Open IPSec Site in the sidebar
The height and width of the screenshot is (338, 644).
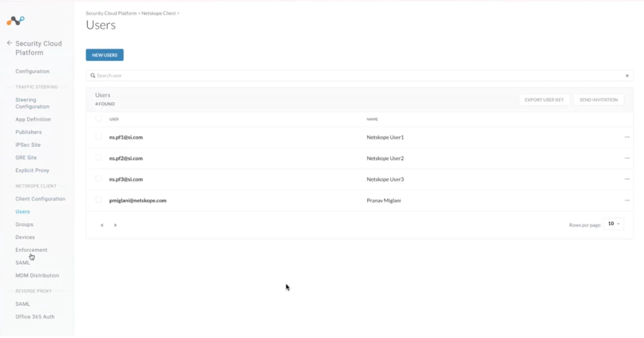[x=28, y=145]
